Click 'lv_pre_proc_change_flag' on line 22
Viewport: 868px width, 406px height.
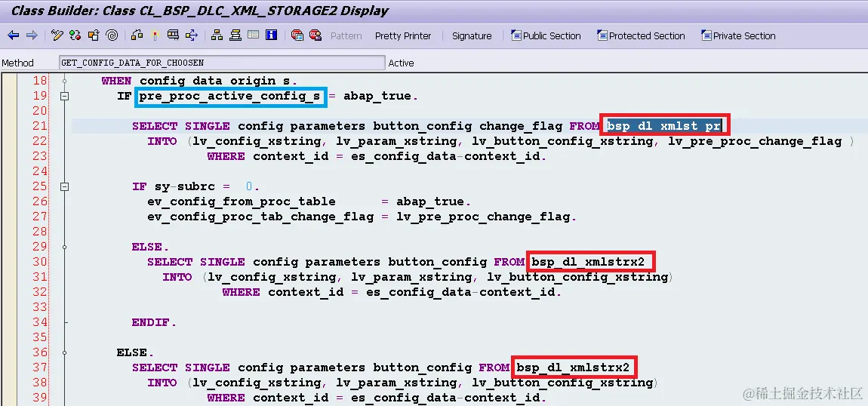coord(755,141)
